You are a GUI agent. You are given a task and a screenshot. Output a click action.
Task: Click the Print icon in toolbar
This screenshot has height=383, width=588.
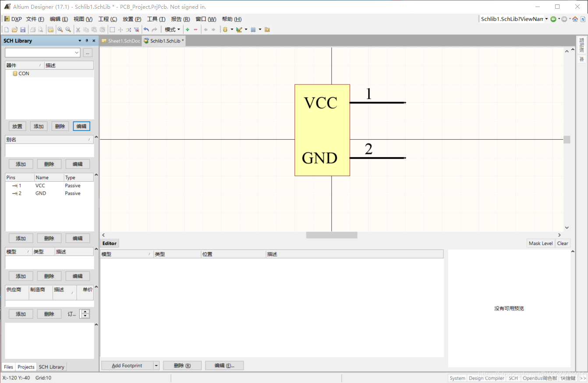tap(33, 30)
